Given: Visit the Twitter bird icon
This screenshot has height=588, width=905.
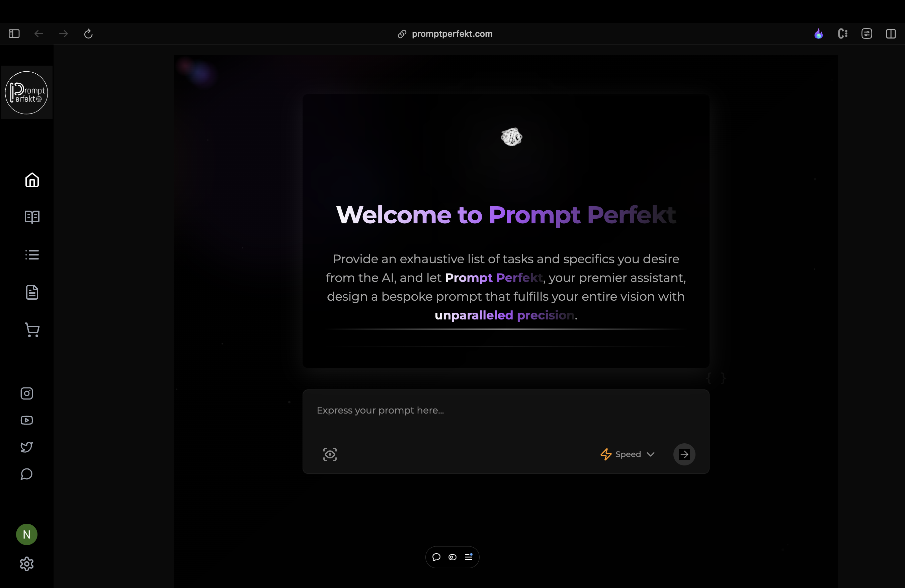Looking at the screenshot, I should (x=27, y=447).
